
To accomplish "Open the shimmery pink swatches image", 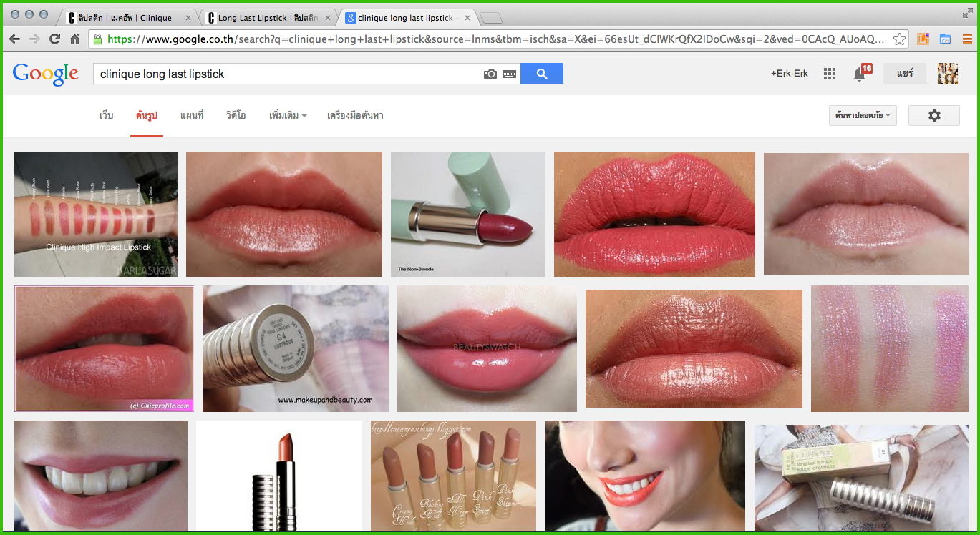I will [890, 348].
